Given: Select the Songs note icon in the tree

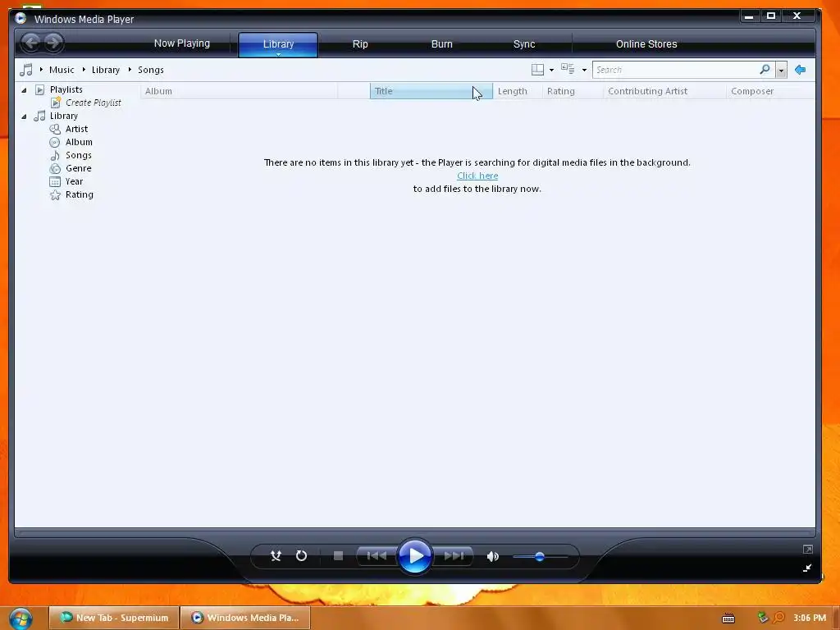Looking at the screenshot, I should (x=55, y=155).
